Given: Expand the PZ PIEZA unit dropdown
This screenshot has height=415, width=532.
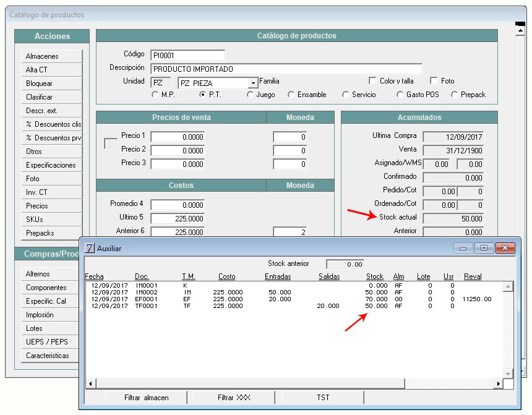Looking at the screenshot, I should (x=253, y=83).
